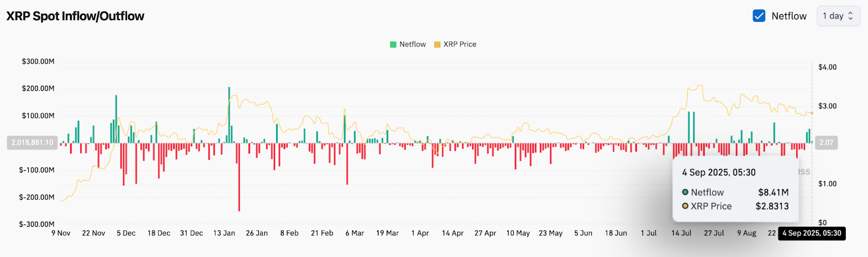The image size is (868, 257).
Task: Click the 4 Sep 2025, 05:30 crosshair label
Action: point(812,233)
